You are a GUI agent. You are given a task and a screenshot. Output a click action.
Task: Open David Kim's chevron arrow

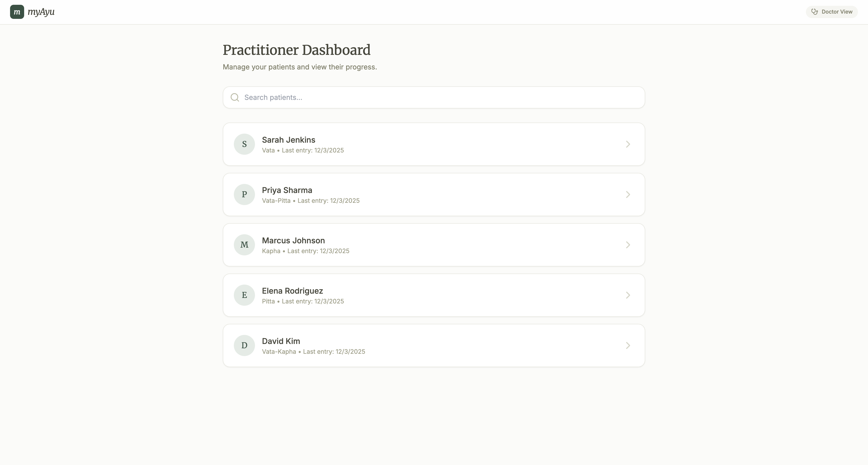(628, 345)
